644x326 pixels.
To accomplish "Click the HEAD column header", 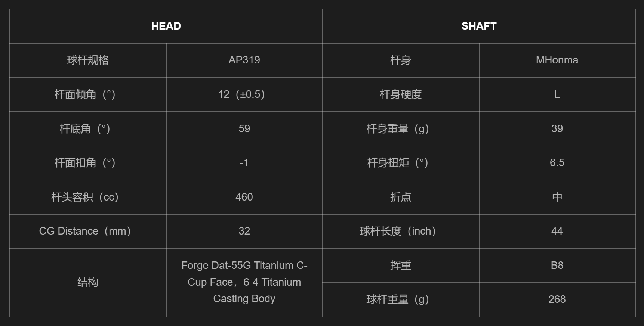I will 166,26.
